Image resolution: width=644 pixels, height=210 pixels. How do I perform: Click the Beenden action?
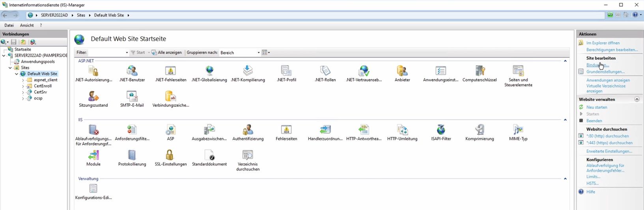point(594,121)
